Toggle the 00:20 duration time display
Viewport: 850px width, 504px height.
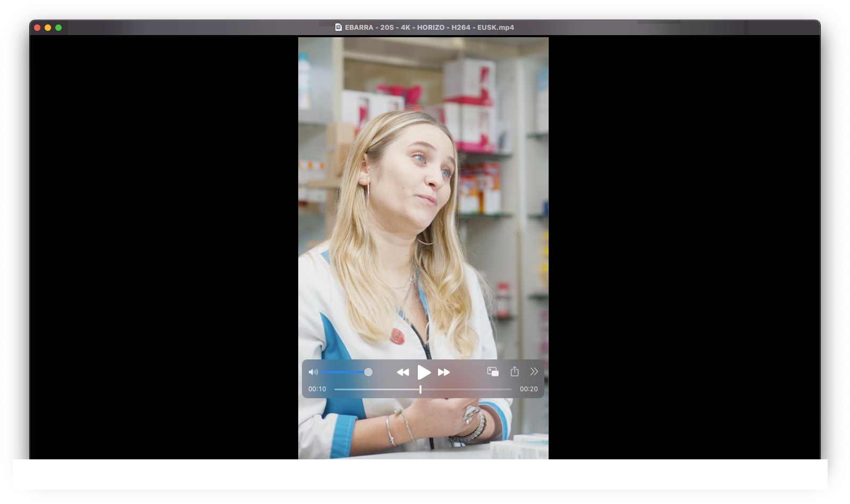click(528, 389)
